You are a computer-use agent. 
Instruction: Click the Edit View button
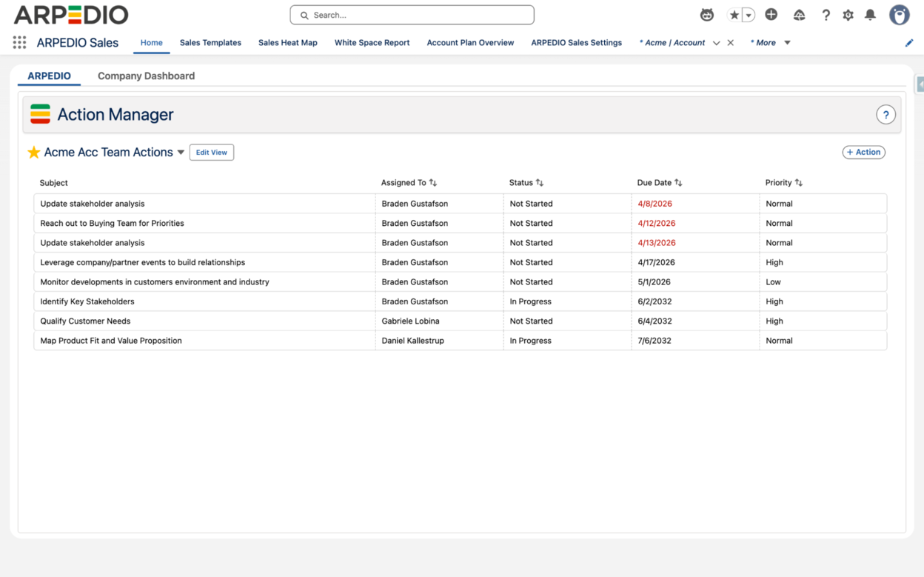tap(212, 153)
